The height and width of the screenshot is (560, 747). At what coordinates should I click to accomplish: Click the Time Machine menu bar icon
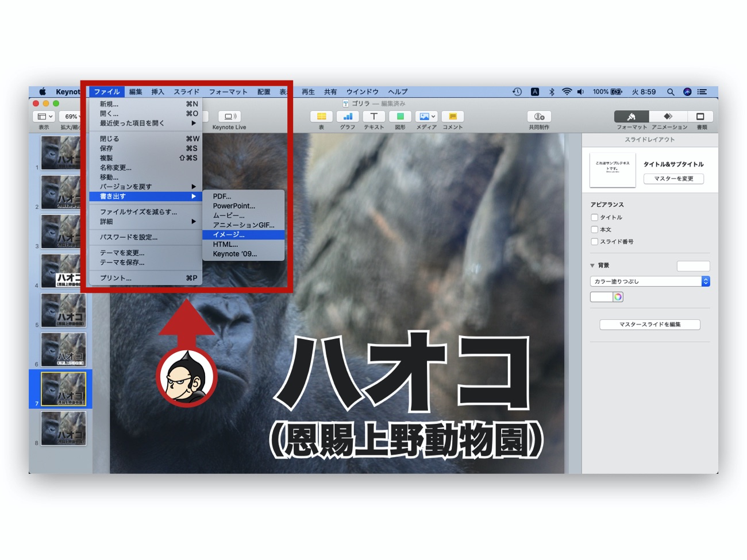click(517, 92)
